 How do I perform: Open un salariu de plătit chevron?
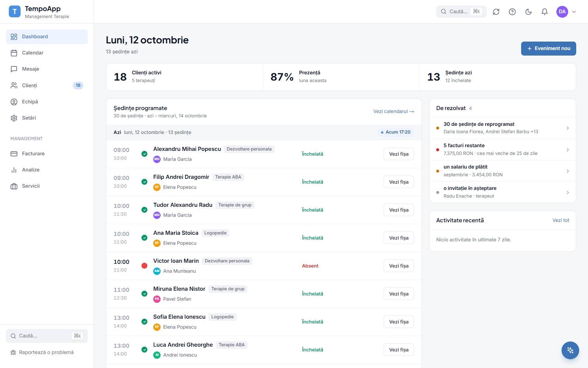568,171
